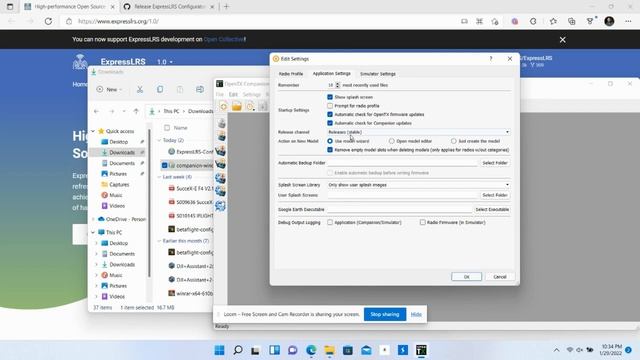
Task: Open the Companion Settings menu
Action: tap(251, 94)
